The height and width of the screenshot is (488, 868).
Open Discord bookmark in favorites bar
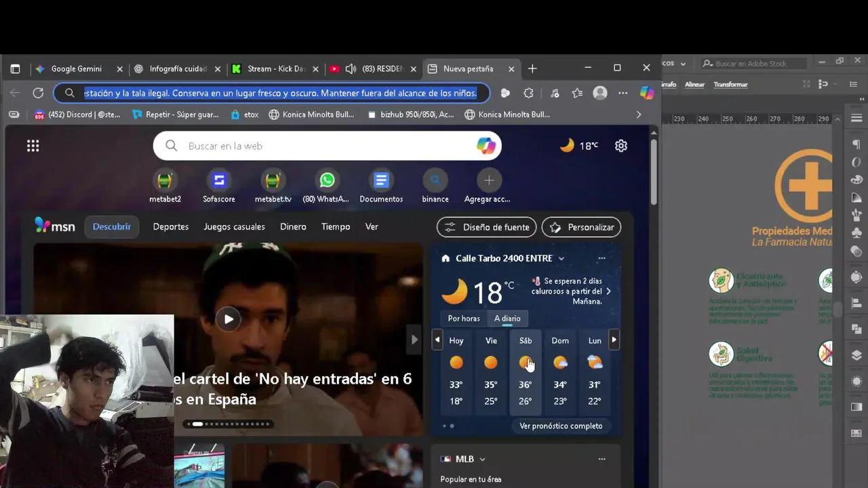pyautogui.click(x=77, y=115)
